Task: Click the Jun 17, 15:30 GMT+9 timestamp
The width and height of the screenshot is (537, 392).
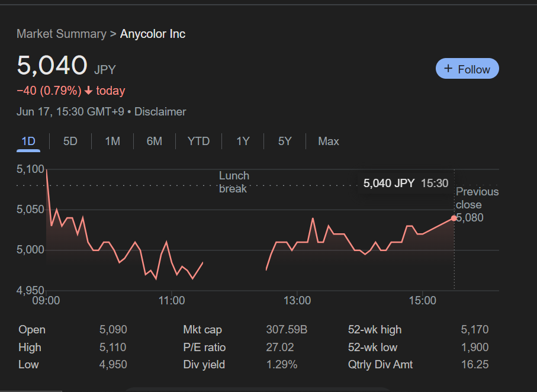Action: pos(70,112)
